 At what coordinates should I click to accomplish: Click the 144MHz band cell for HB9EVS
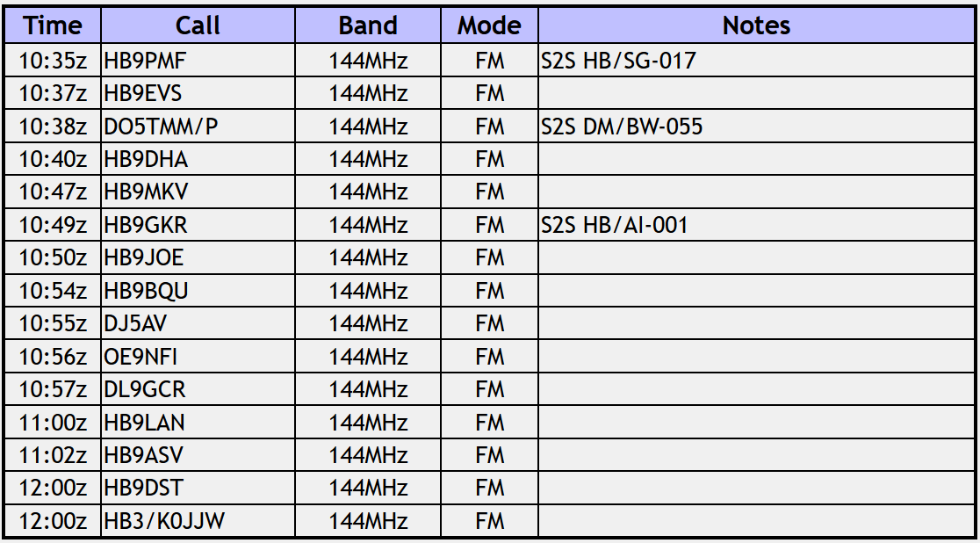coord(368,93)
